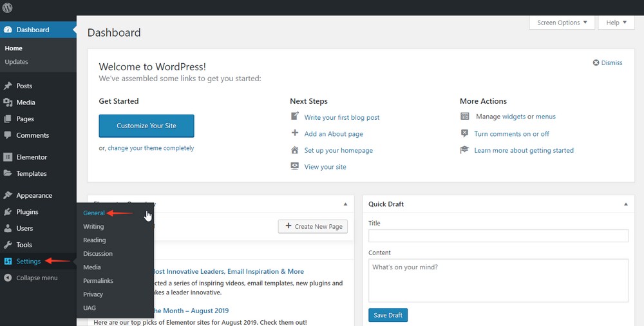Click the menus link
Viewport: 644px width, 326px height.
click(x=545, y=117)
